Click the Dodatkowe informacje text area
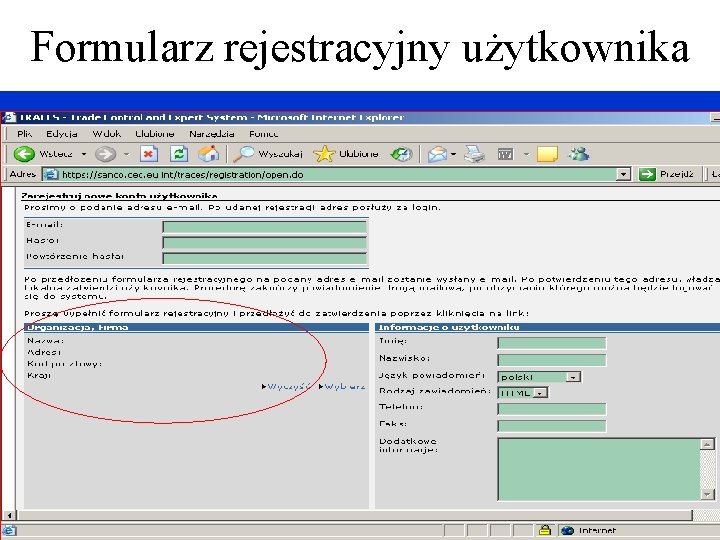720x540 pixels. (x=599, y=469)
